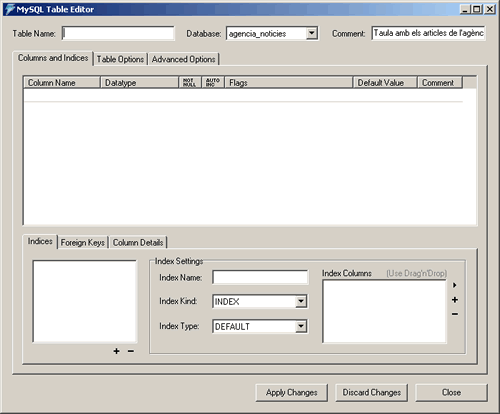500x414 pixels.
Task: Click the Datatype column header
Action: (x=140, y=82)
